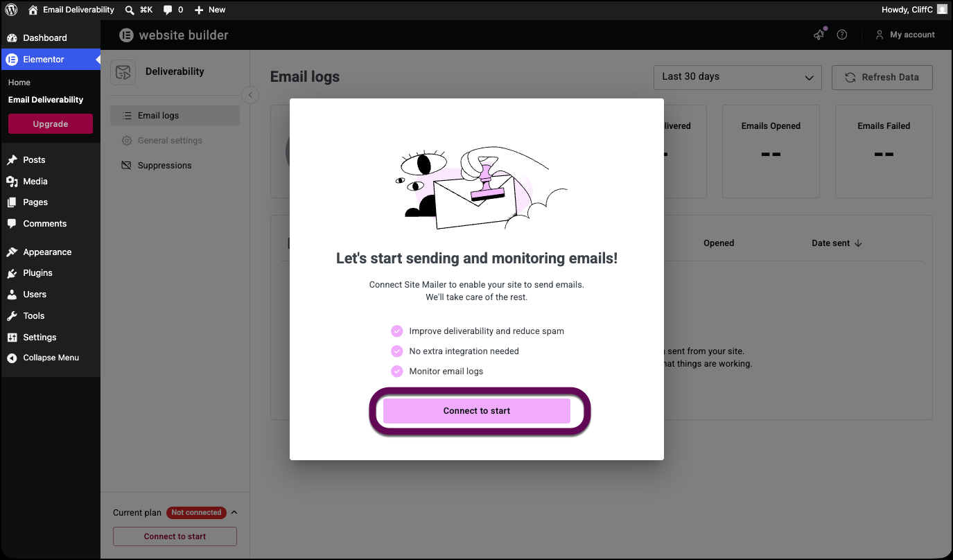Viewport: 953px width, 560px height.
Task: Click the Appearance paintbrush icon
Action: click(x=12, y=252)
